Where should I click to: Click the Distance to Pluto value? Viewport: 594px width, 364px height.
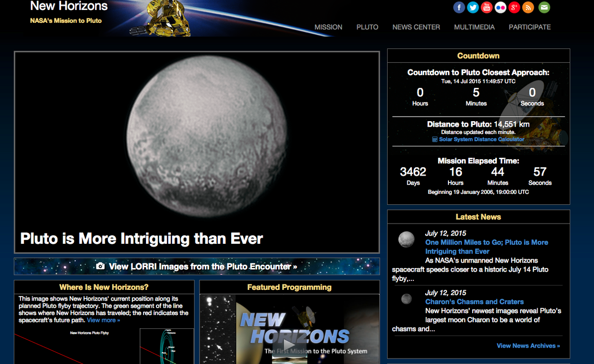511,124
